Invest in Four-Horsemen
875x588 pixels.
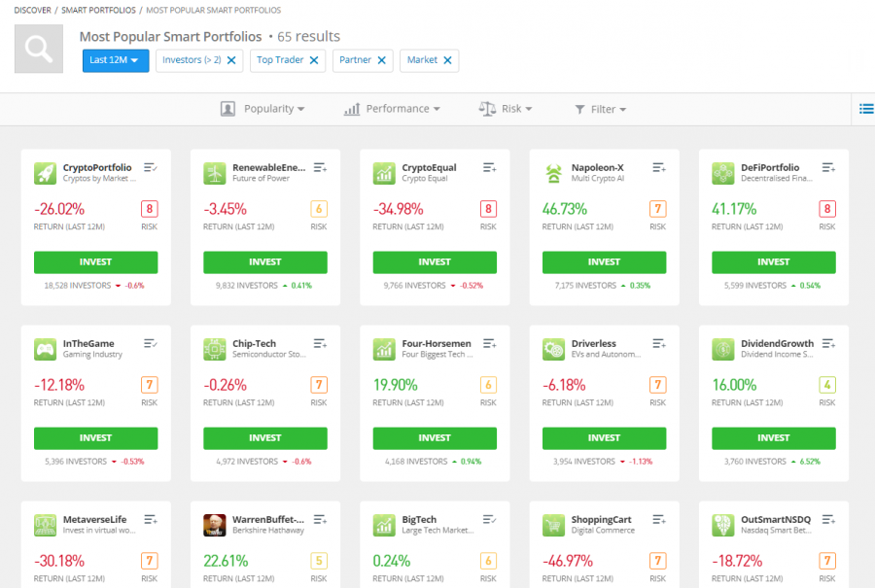[x=435, y=438]
